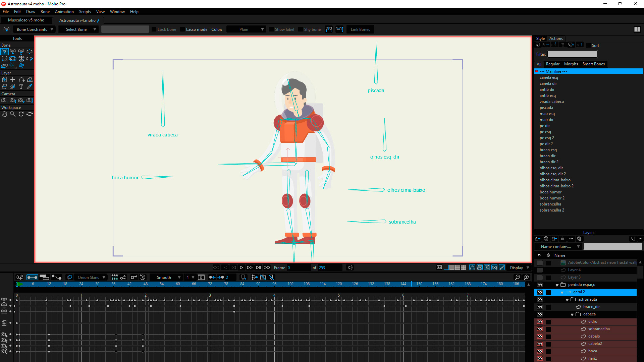Toggle audio mute speaker icon
Screen dimensions: 644x362
point(350,267)
